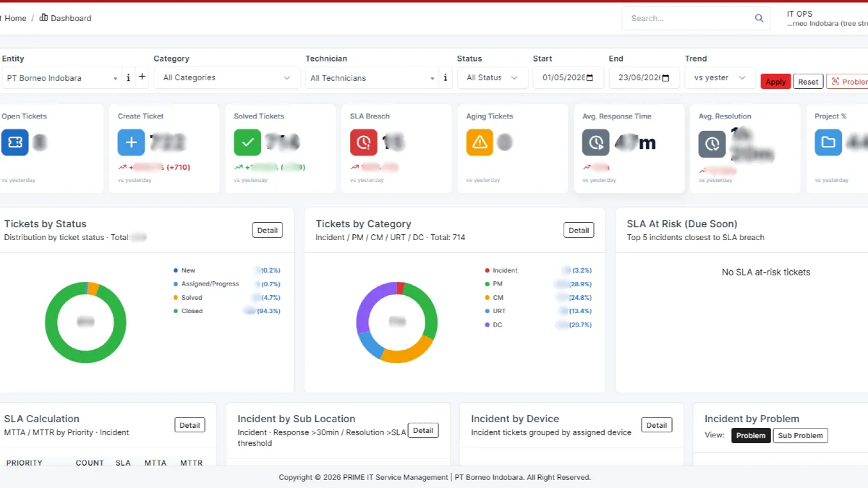Select the Problem view tab

[x=751, y=436]
